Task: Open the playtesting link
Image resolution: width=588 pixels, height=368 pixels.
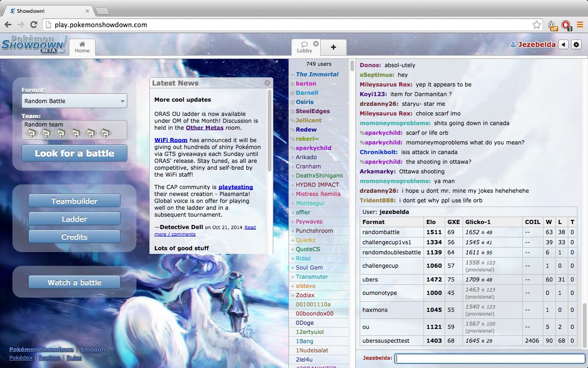Action: [x=236, y=187]
